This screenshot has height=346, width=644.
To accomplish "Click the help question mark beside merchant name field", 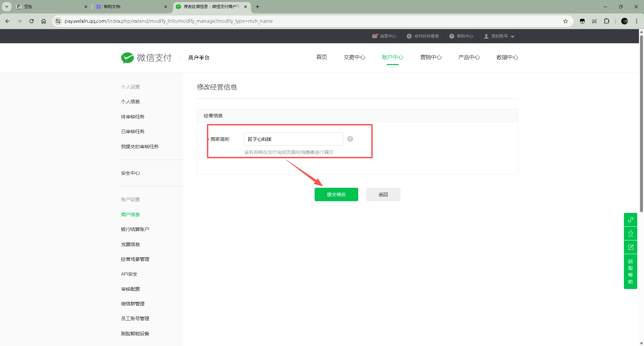I will [350, 139].
